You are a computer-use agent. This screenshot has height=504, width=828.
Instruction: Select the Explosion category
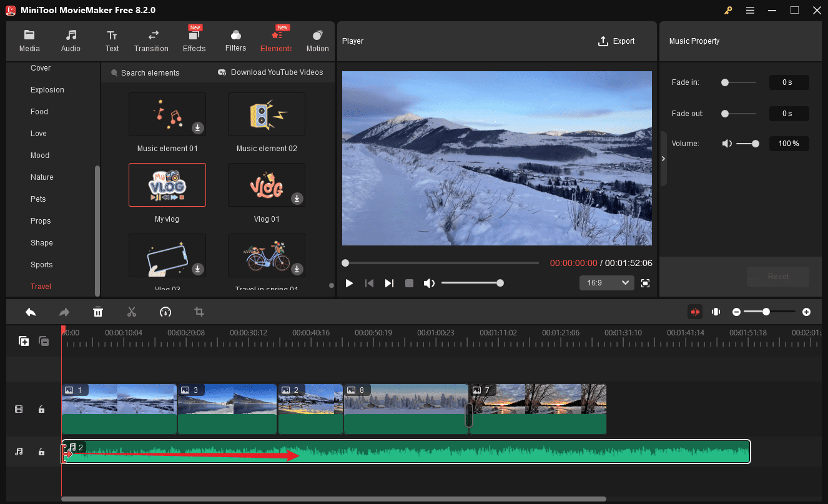[x=47, y=90]
